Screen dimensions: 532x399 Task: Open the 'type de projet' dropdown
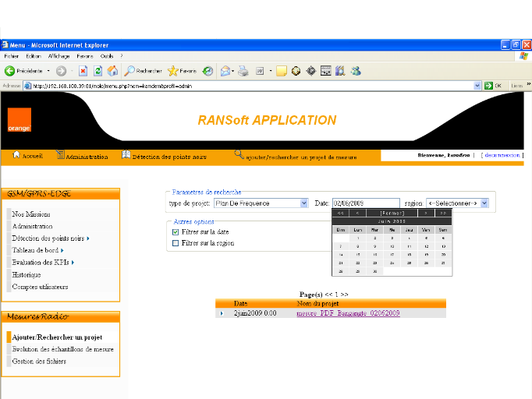click(303, 203)
